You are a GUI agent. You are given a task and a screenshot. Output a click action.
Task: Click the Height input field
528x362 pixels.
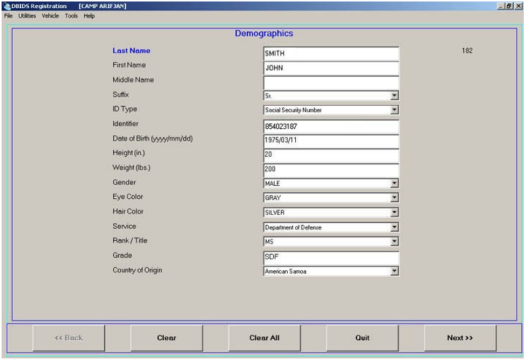pyautogui.click(x=331, y=156)
